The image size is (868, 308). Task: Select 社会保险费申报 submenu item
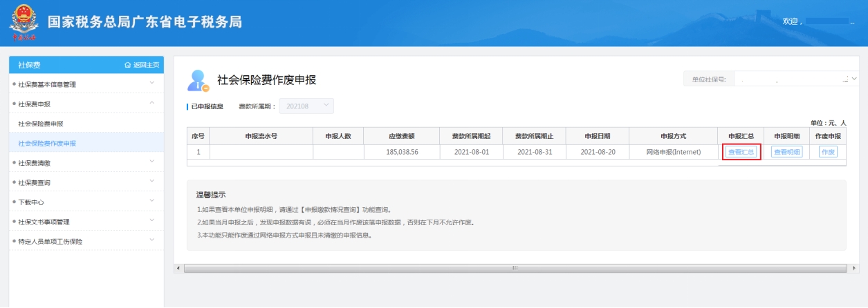46,124
